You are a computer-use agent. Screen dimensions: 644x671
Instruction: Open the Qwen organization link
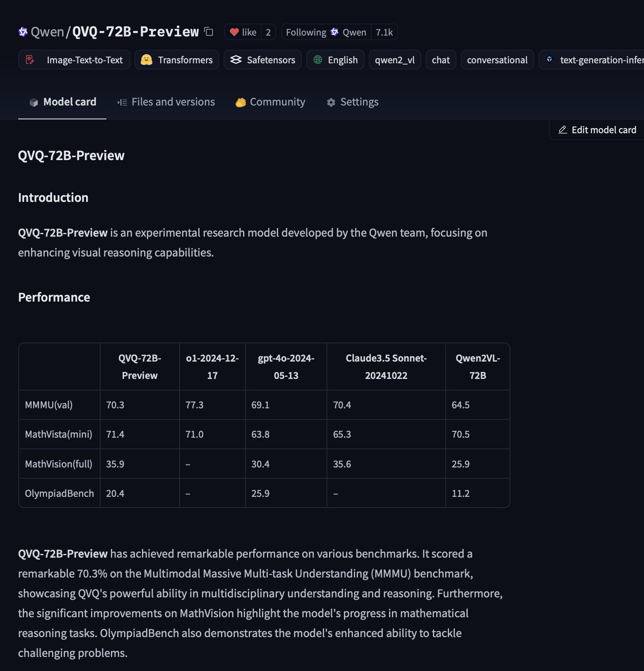pos(47,32)
